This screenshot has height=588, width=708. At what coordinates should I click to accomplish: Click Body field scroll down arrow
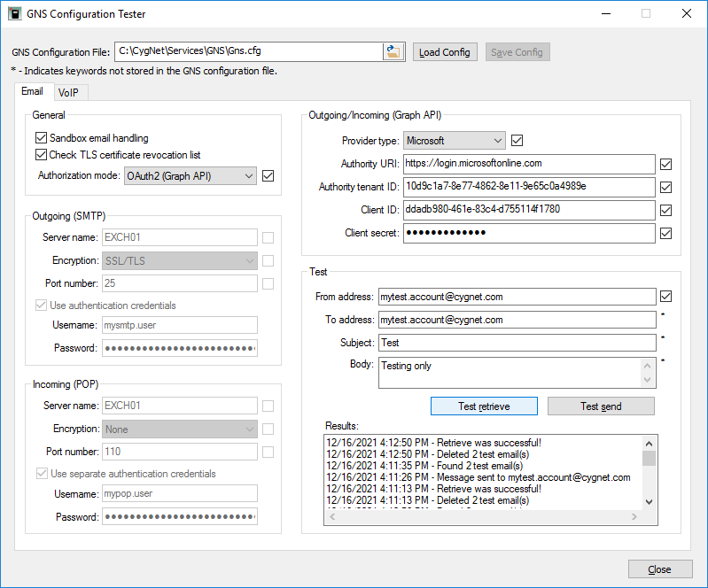point(648,380)
